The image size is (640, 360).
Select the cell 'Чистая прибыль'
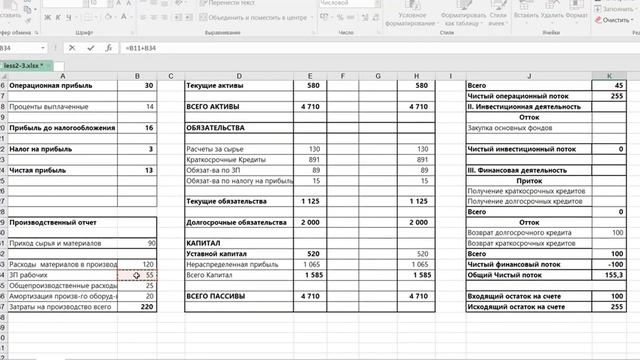(x=62, y=170)
